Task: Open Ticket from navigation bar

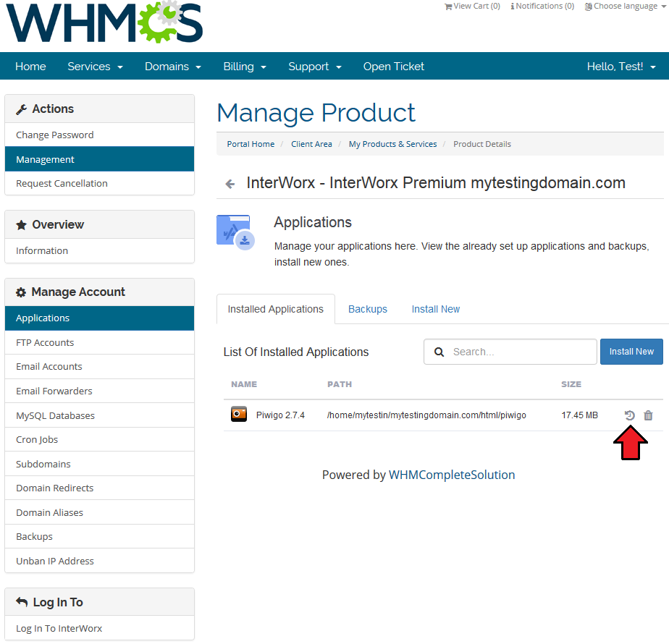Action: point(394,67)
